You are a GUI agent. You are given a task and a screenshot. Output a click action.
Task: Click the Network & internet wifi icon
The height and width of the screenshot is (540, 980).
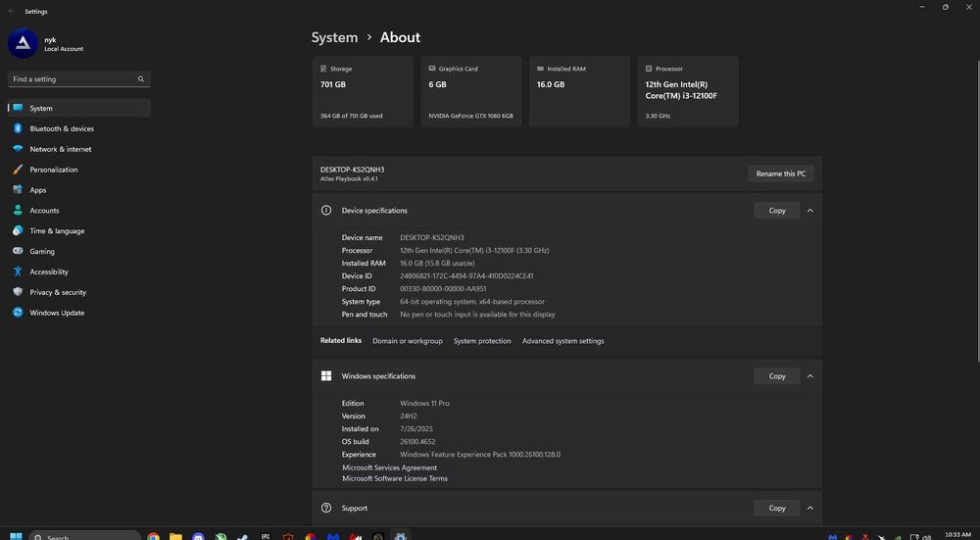(18, 149)
